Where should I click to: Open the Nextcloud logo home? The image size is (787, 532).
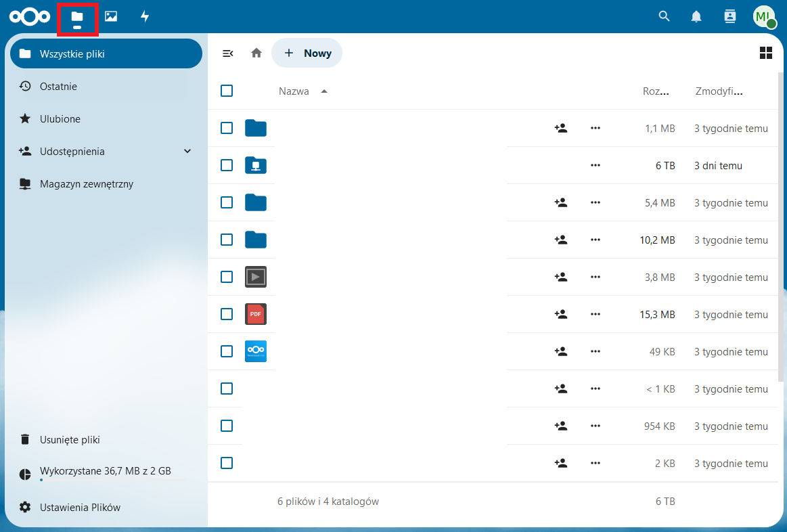(30, 16)
